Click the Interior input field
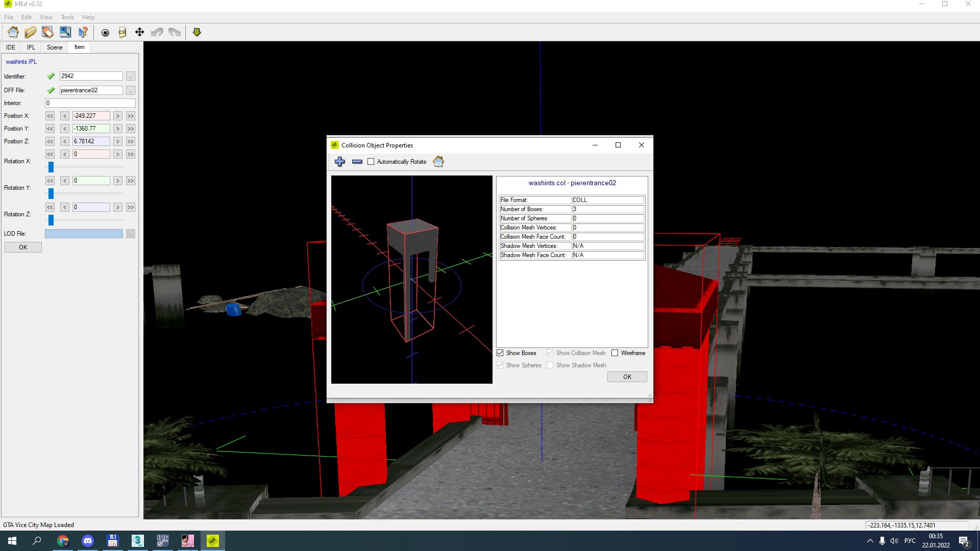 point(90,103)
